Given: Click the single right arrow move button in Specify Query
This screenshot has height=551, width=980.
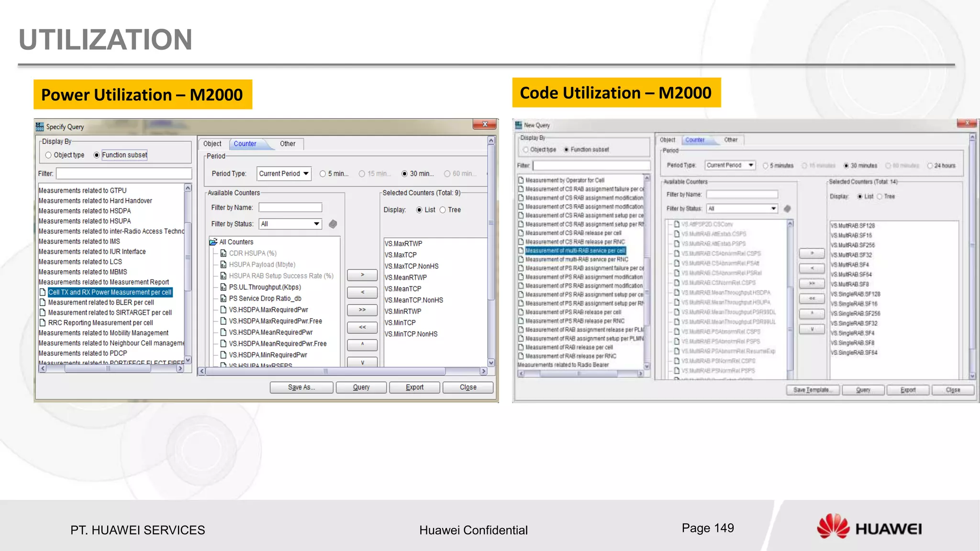Looking at the screenshot, I should coord(362,275).
